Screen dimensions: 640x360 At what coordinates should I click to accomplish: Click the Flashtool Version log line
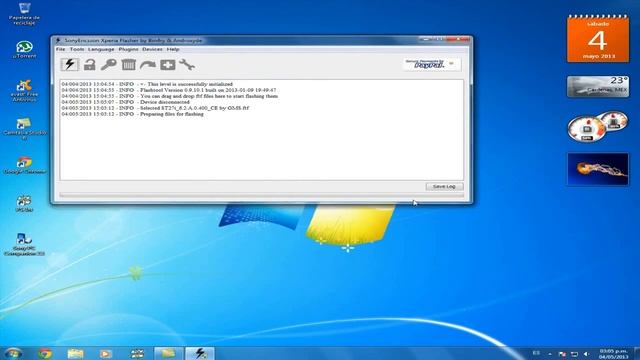169,90
